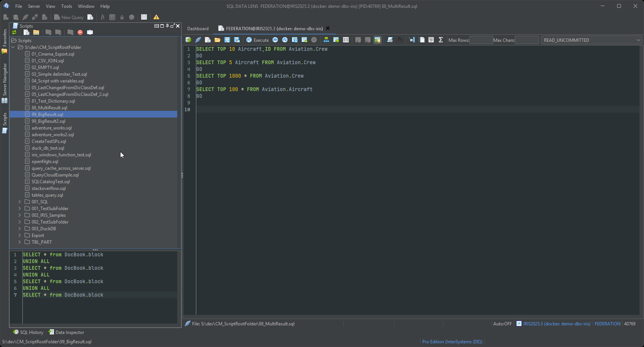Click the document panel icon beside the warning
Image resolution: width=644 pixels, height=347 pixels.
(144, 17)
